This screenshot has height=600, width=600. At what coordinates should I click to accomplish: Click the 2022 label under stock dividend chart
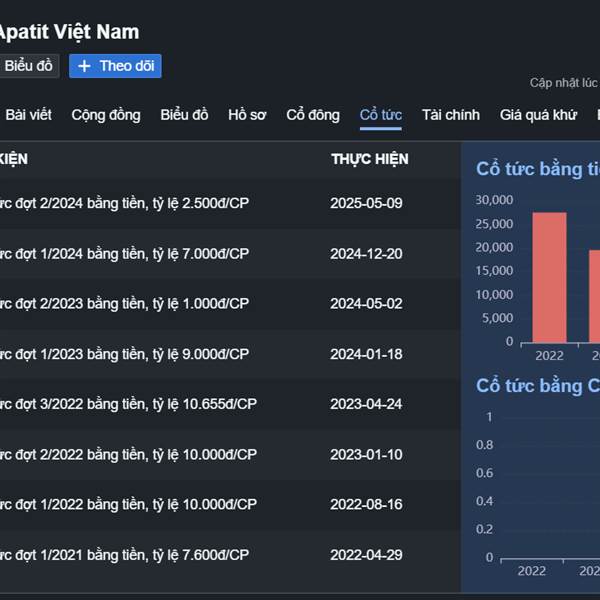tap(532, 571)
